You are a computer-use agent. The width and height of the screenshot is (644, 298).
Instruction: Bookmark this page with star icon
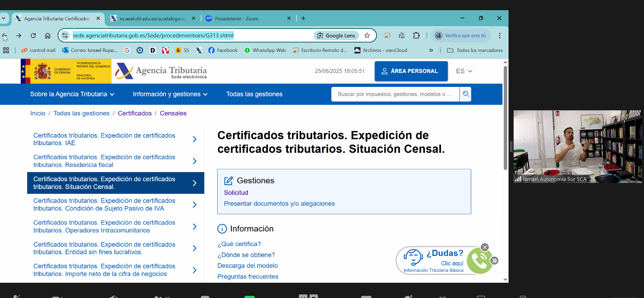click(367, 35)
